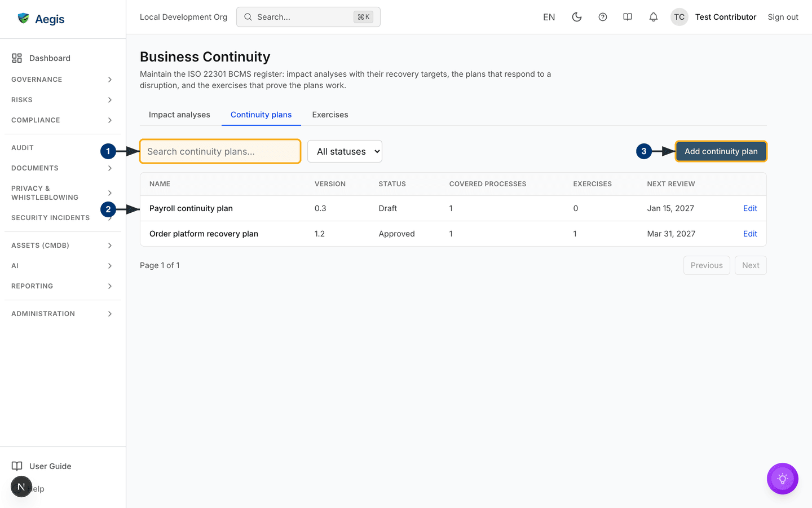Open the Dashboard grid icon

(17, 58)
